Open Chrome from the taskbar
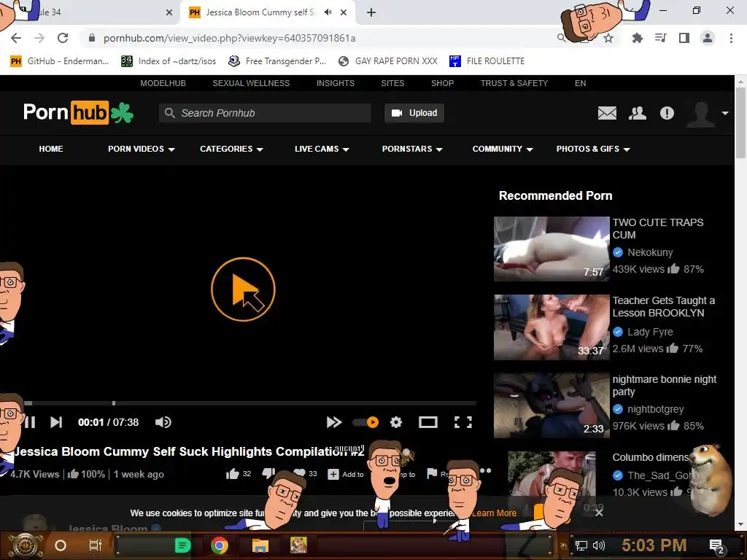Image resolution: width=747 pixels, height=560 pixels. [x=220, y=545]
